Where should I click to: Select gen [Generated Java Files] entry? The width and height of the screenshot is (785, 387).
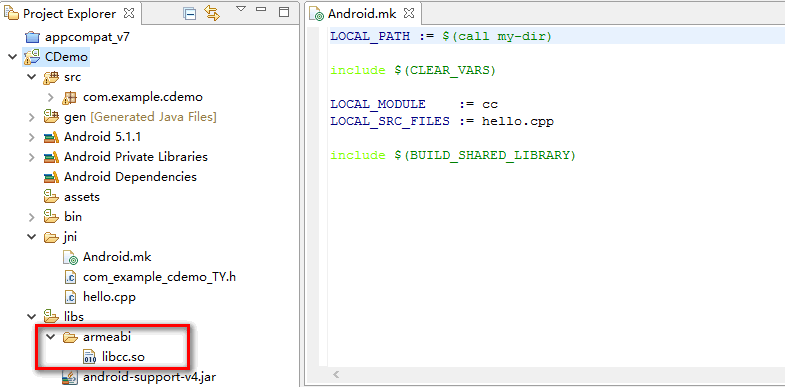click(x=140, y=117)
